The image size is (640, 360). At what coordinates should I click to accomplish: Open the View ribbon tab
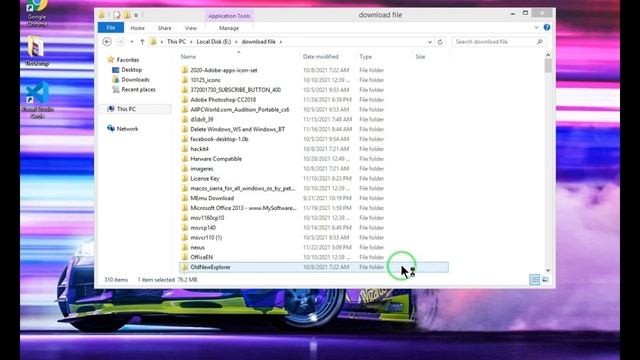pos(191,28)
